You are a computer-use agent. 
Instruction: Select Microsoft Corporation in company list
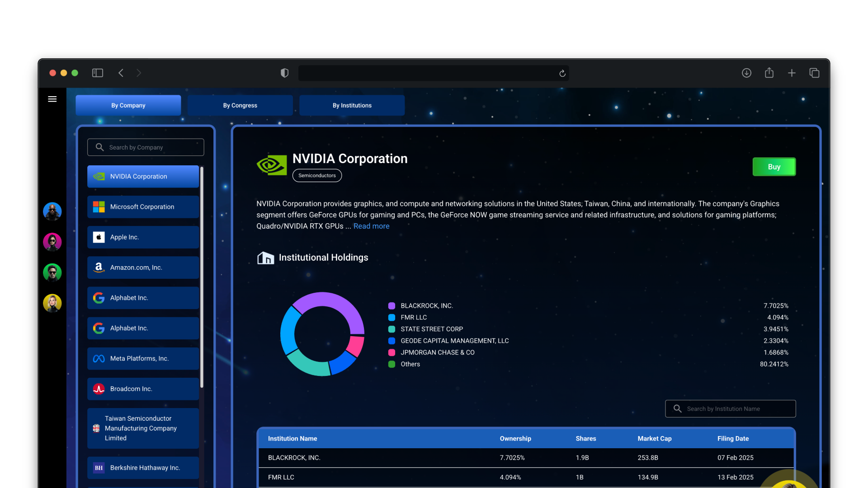click(x=143, y=207)
